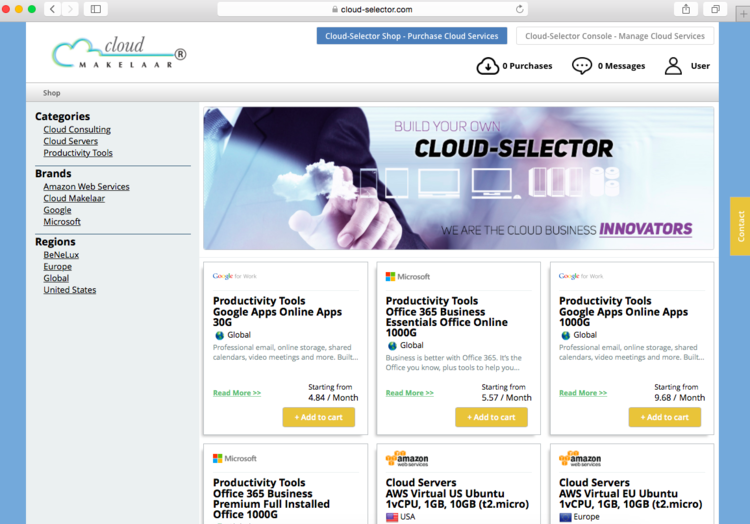This screenshot has height=524, width=750.
Task: Add Google Apps 30G to cart
Action: click(x=319, y=417)
